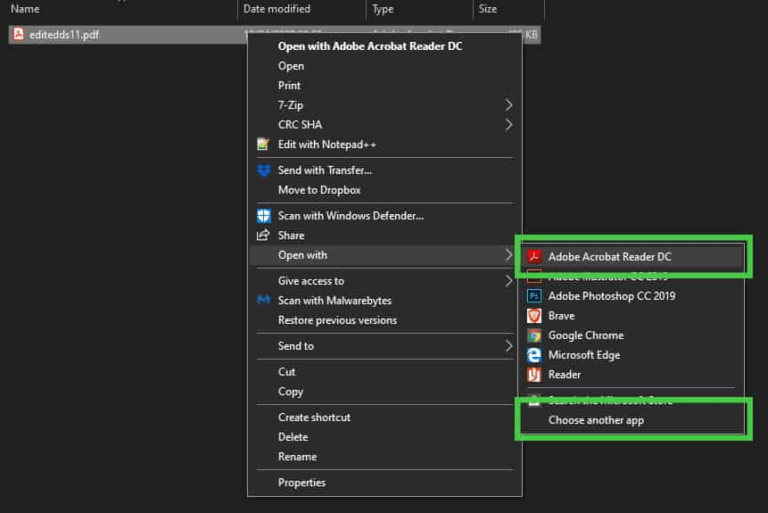This screenshot has height=513, width=768.
Task: Expand the 7-Zip submenu arrow
Action: coord(508,105)
